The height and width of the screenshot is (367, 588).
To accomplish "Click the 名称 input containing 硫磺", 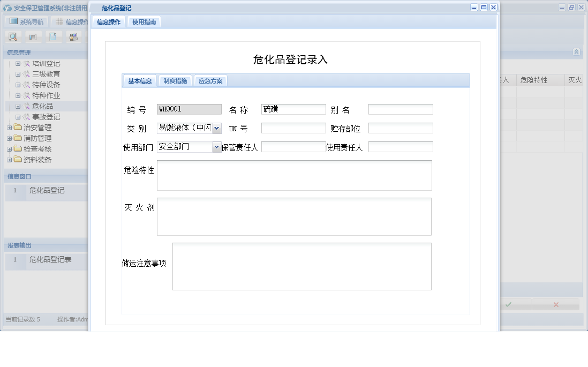I will (293, 109).
